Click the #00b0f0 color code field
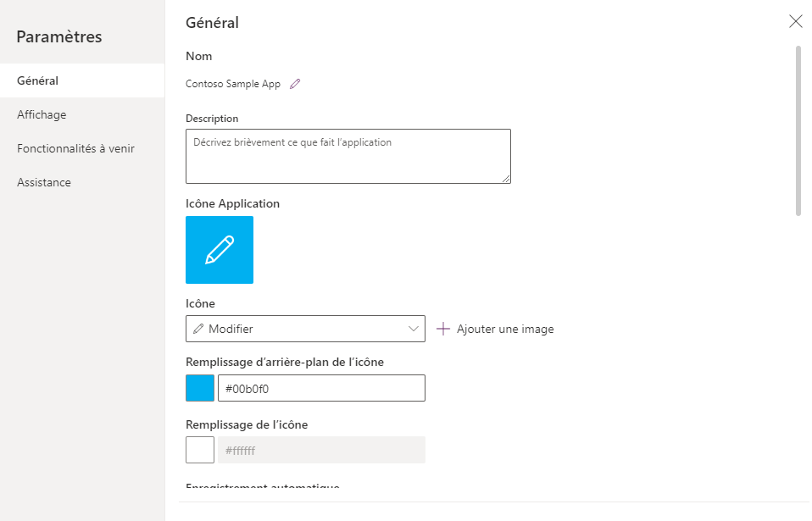The image size is (812, 521). pyautogui.click(x=321, y=388)
